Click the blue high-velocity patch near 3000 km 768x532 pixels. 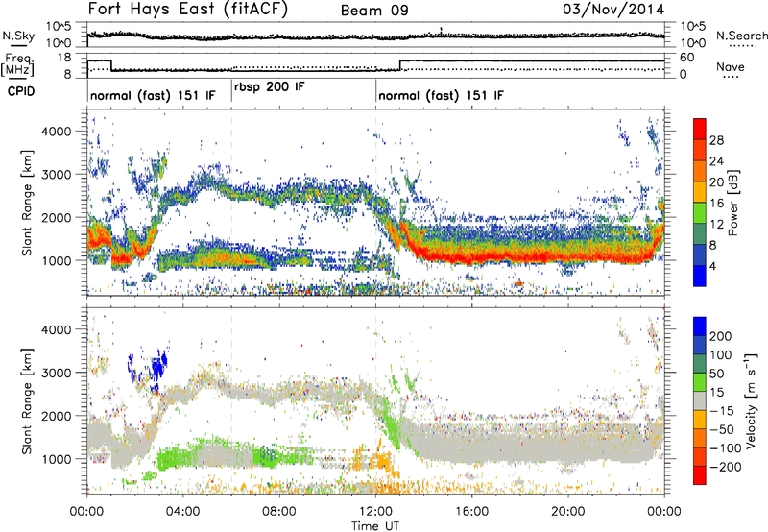[x=158, y=367]
